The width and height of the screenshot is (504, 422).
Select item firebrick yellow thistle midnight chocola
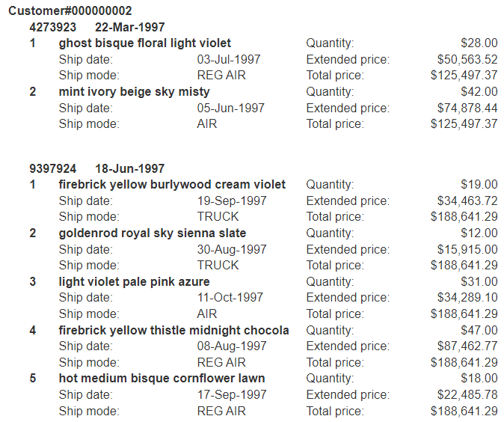pos(173,330)
